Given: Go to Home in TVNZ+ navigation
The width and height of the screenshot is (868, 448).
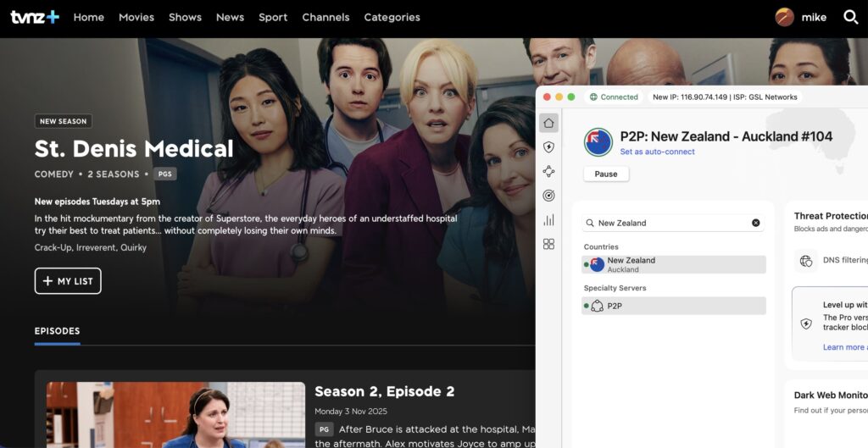Looking at the screenshot, I should point(88,17).
